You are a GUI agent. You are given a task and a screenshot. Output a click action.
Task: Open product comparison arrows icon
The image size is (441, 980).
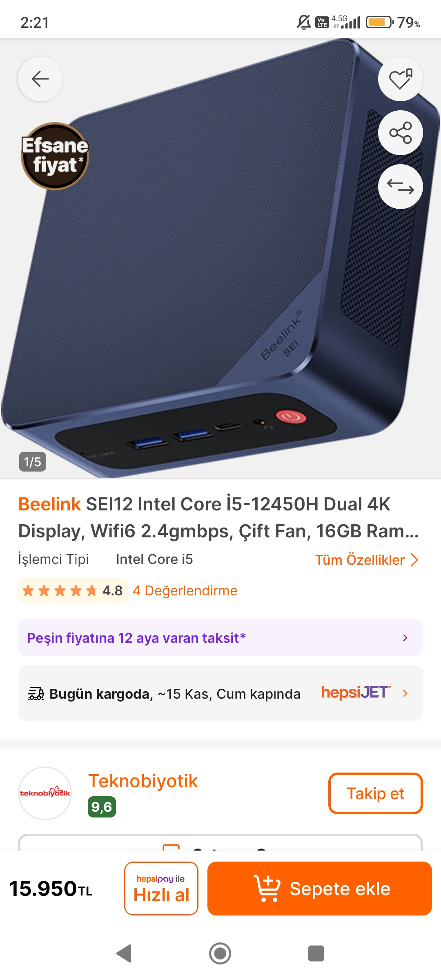401,187
